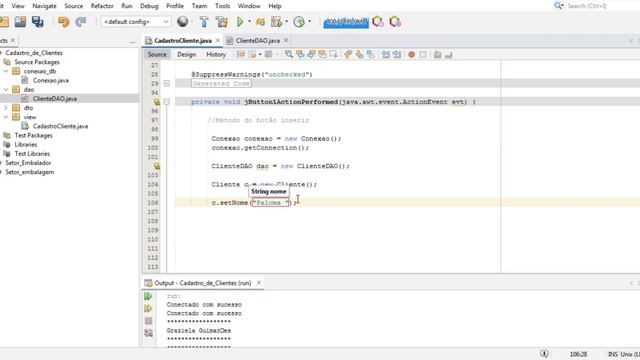Collapse the dao package node
Screen dimensions: 640x360
[x=6, y=89]
